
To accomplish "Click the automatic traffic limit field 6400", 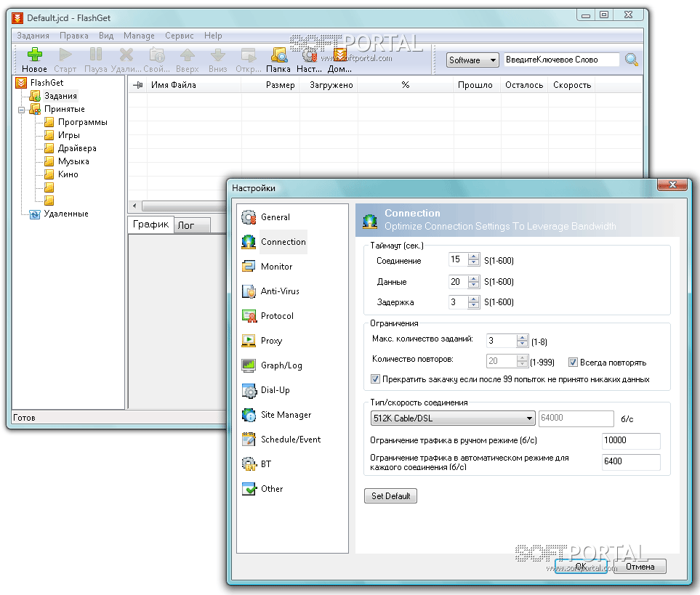I will click(631, 461).
